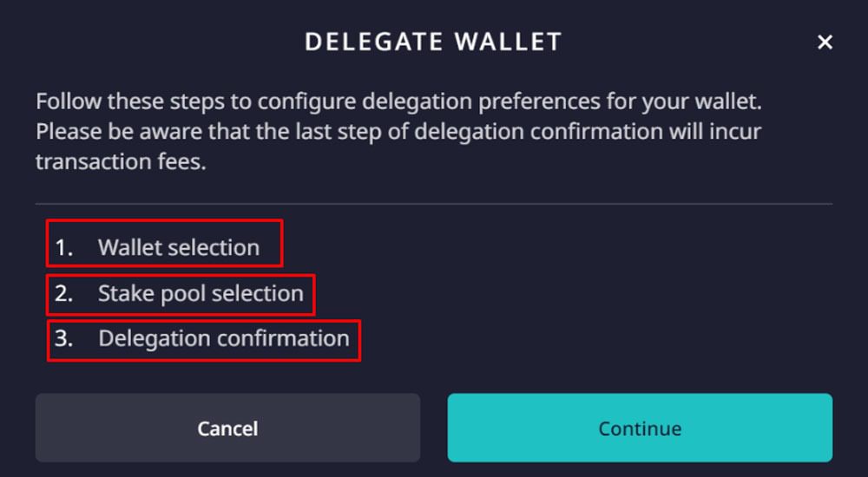Click the step number 3 marker

pos(63,338)
